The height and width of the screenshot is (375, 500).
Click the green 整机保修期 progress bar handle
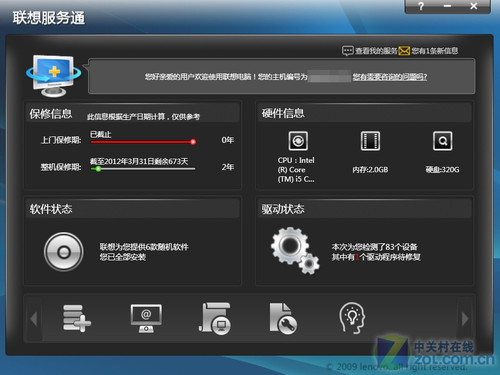[98, 169]
